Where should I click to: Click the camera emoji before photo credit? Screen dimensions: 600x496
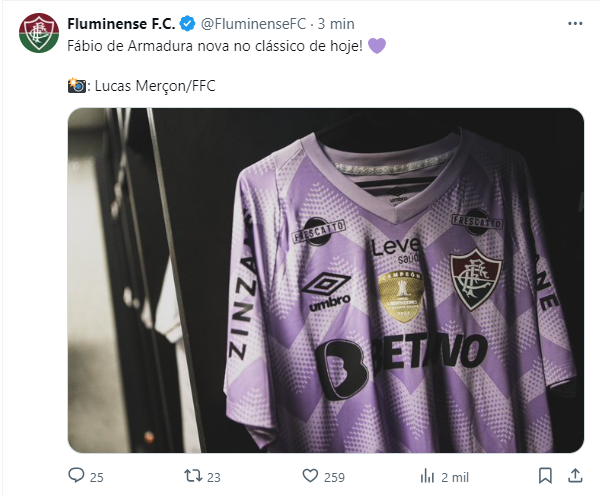pos(77,86)
